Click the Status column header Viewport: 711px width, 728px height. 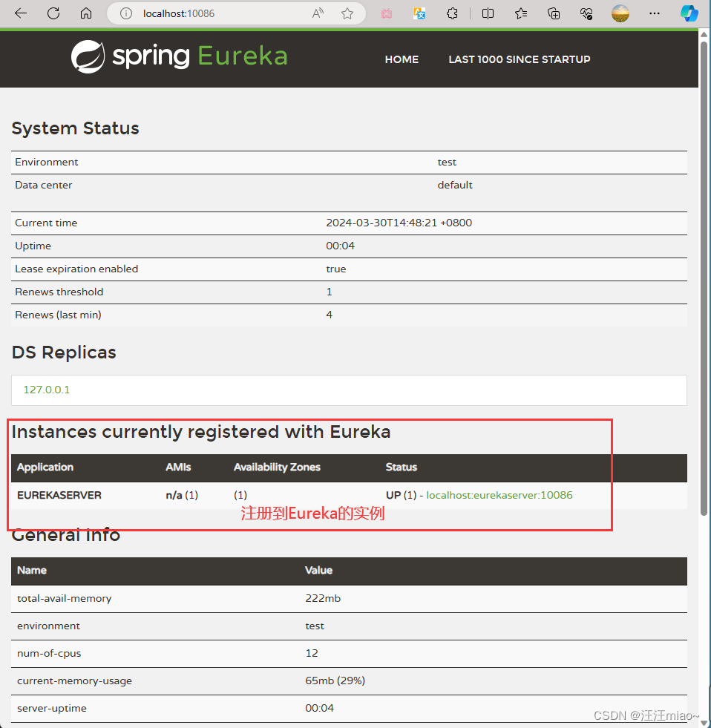click(402, 467)
